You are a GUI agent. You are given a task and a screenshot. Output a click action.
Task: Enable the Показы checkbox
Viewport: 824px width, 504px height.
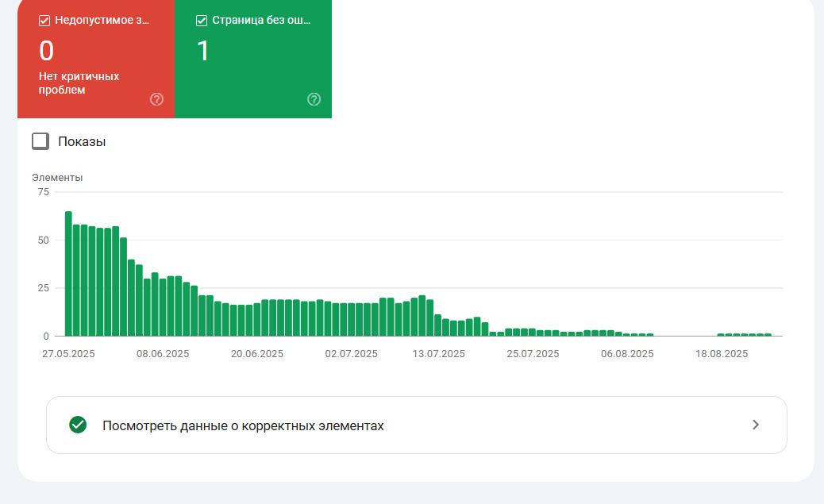pos(40,141)
